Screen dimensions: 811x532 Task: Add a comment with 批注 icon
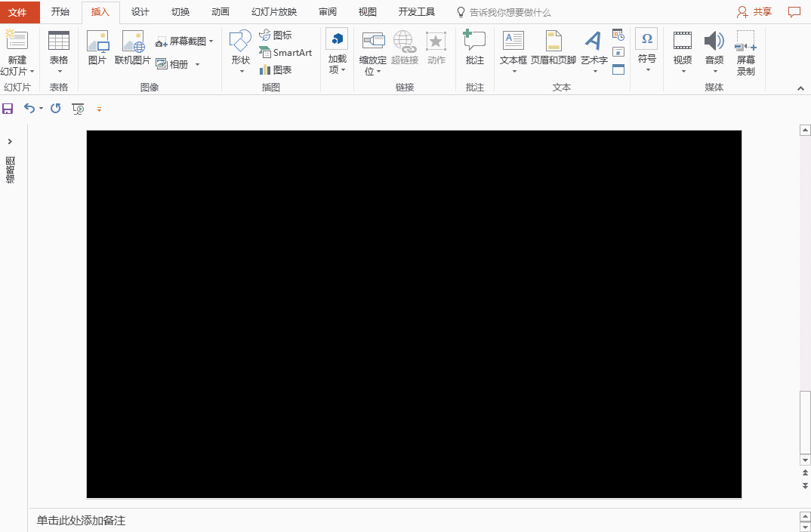tap(474, 40)
